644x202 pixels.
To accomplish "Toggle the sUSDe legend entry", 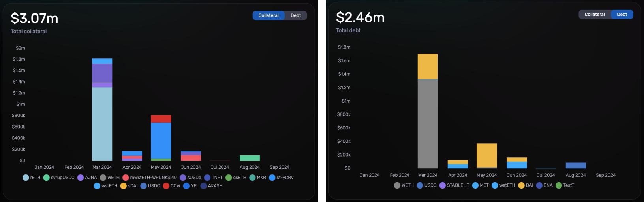I will (x=190, y=178).
